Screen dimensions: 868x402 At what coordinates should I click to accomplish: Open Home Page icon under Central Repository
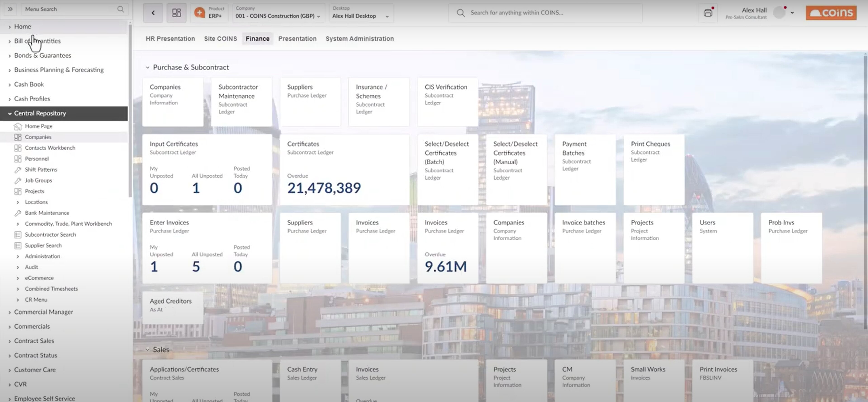(18, 126)
